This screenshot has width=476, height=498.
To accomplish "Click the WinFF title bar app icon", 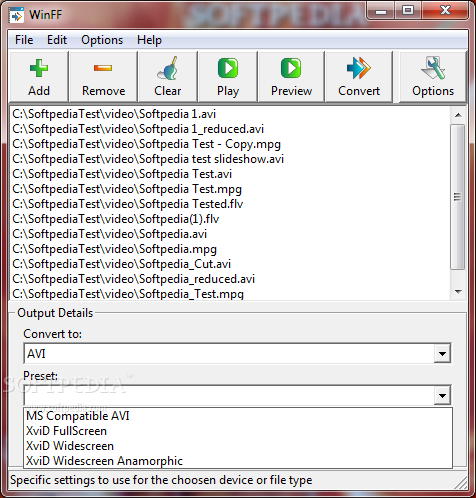I will (16, 15).
